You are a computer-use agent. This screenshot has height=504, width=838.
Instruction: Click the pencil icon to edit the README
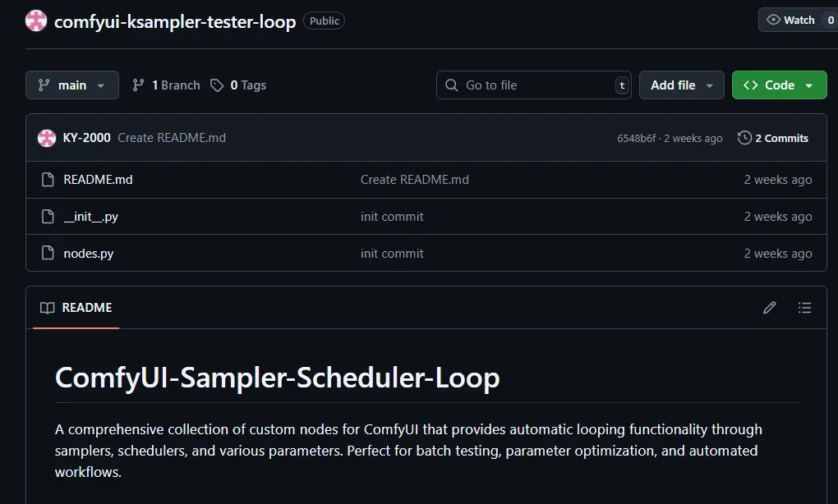pos(769,307)
